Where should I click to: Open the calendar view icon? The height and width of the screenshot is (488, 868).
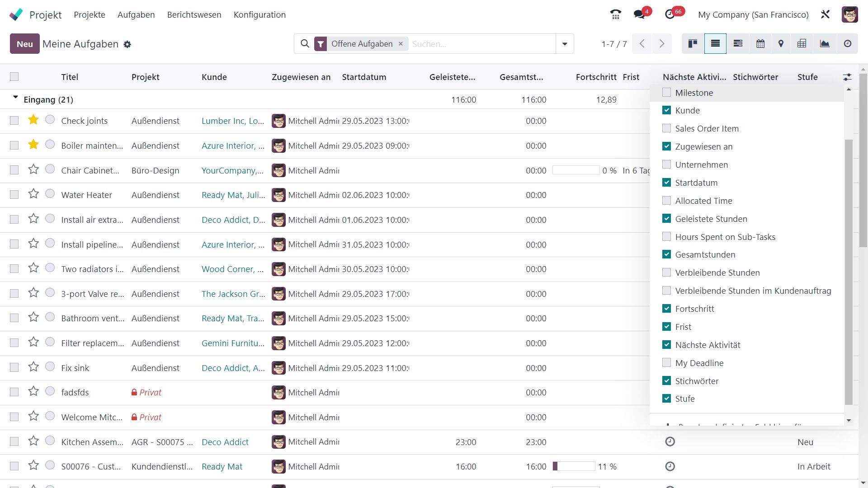pos(760,44)
